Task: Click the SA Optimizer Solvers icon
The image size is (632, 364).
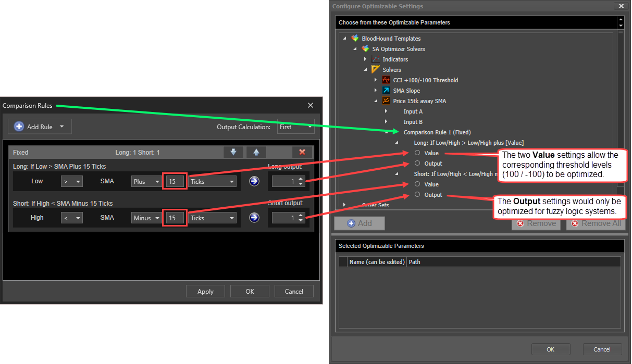Action: tap(366, 49)
